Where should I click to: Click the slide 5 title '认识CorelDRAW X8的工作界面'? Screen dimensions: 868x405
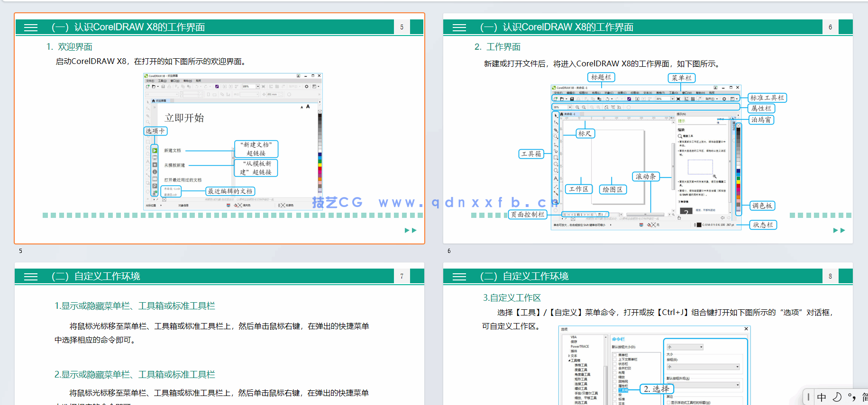139,27
